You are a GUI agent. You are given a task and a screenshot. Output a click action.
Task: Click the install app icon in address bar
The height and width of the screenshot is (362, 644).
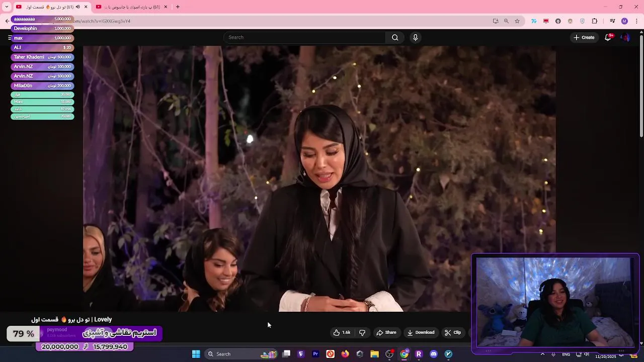point(496,21)
